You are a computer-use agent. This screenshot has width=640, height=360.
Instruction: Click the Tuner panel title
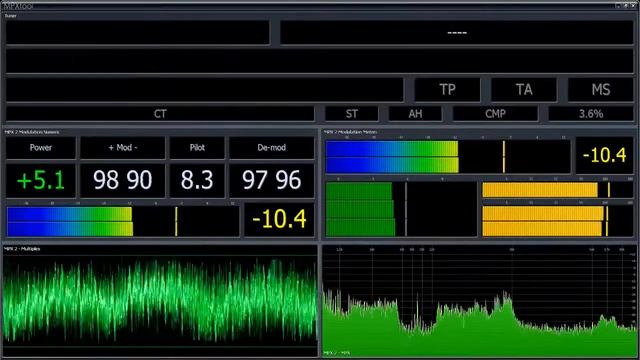pos(11,16)
